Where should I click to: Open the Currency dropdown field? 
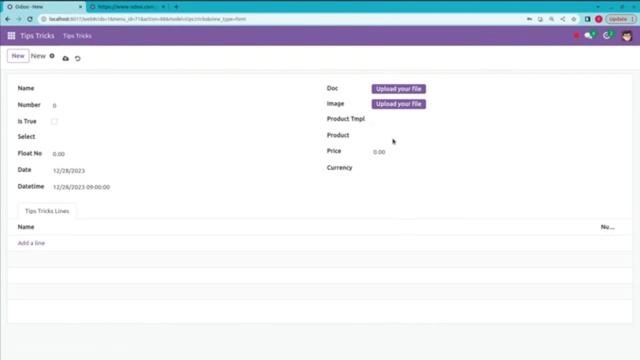(x=496, y=168)
